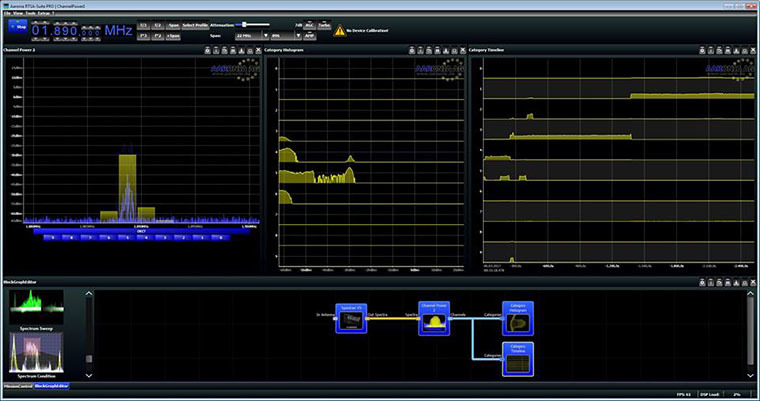Pick the Spectrum Condition block thumbnail
Screen dimensions: 760x401
coord(36,353)
